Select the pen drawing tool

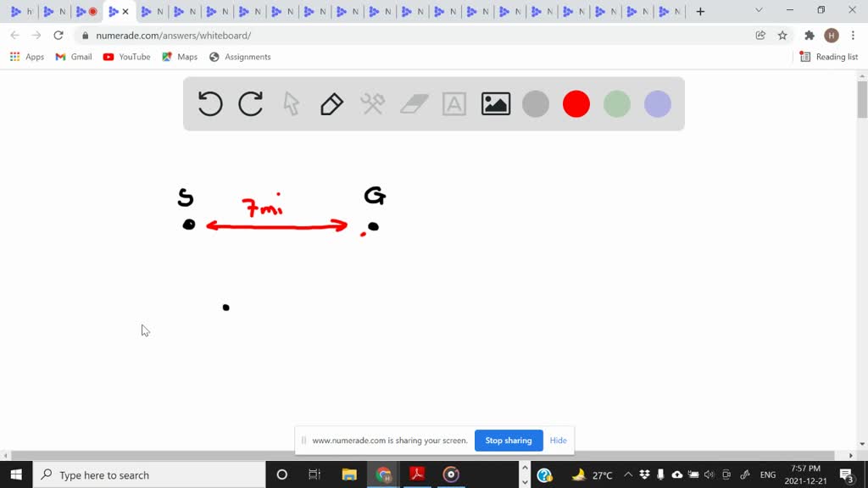point(331,104)
